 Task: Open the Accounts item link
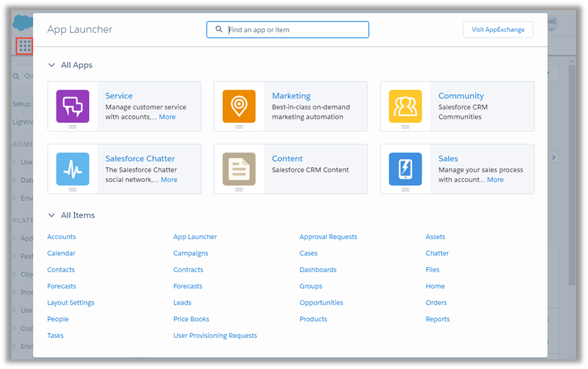(61, 237)
